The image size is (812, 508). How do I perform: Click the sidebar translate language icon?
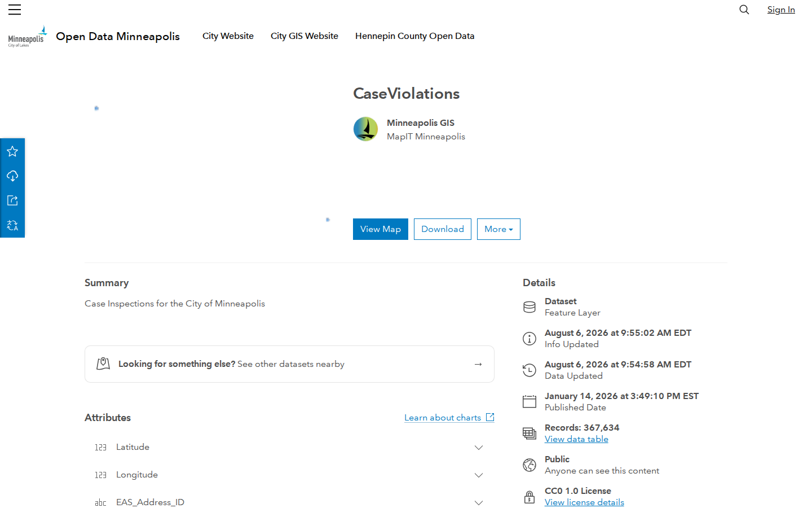pyautogui.click(x=12, y=225)
